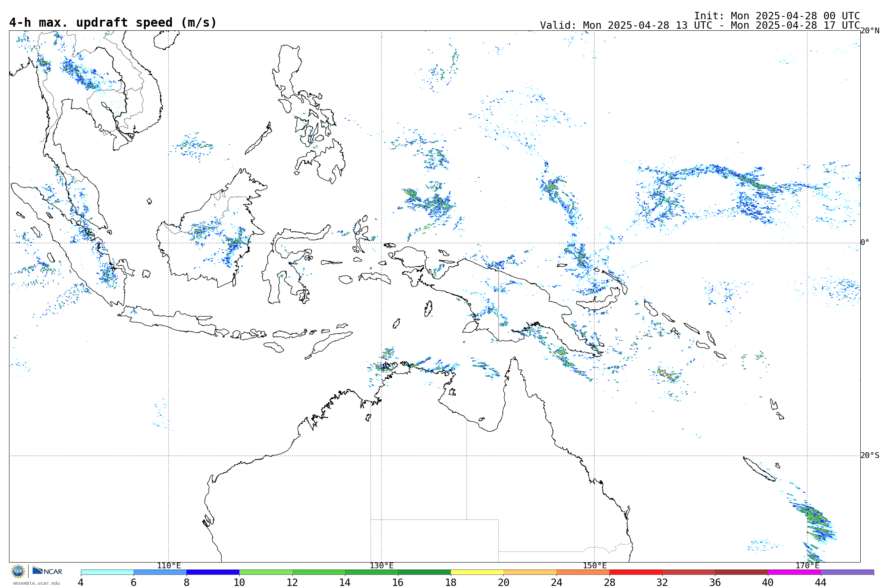Click the '110°E' longitude label
Screen dimensions: 887x588
tap(169, 565)
